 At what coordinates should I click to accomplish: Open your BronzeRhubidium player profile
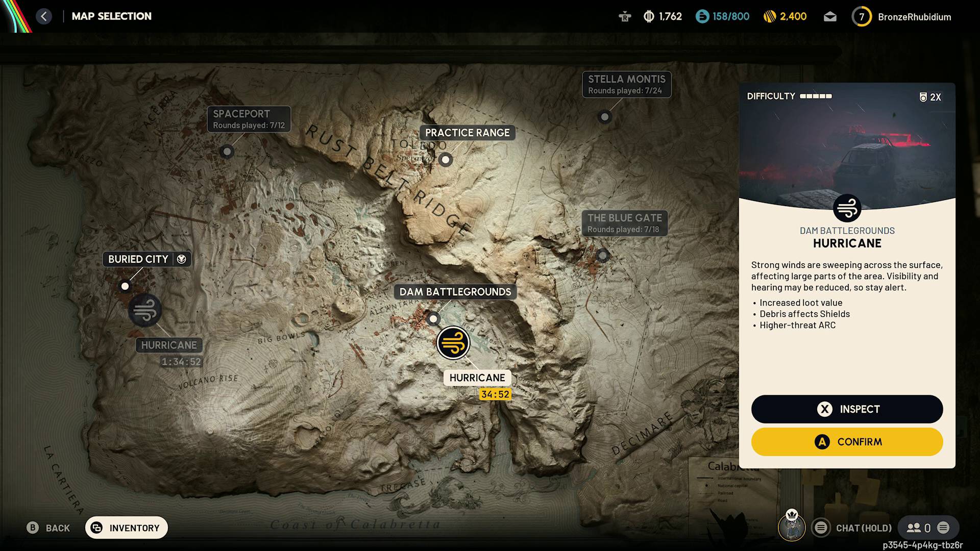tap(901, 16)
